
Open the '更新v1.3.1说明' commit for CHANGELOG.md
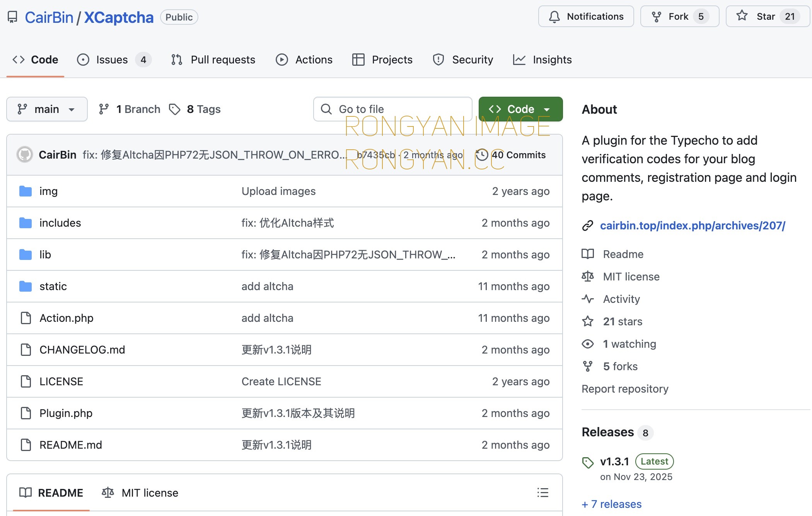[x=276, y=350]
